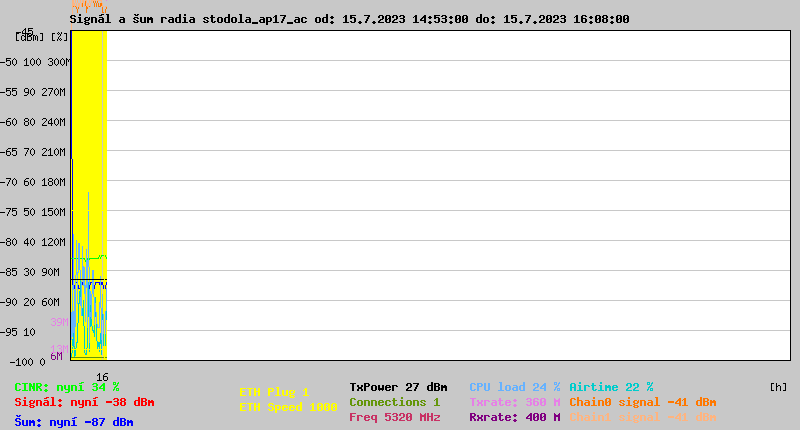Screen dimensions: 800x430
Task: Select the Šum: nyní -87 dBm legend entry
Action: [x=74, y=422]
